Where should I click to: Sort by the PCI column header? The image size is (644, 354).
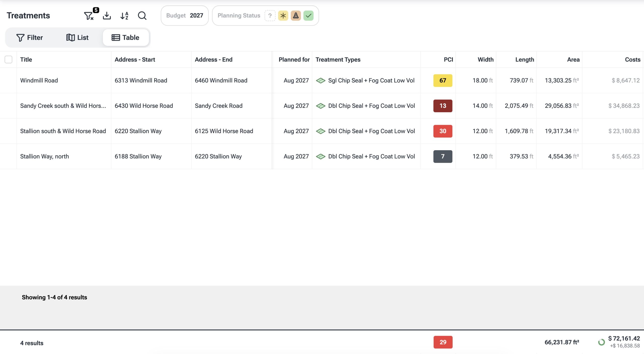pyautogui.click(x=448, y=60)
